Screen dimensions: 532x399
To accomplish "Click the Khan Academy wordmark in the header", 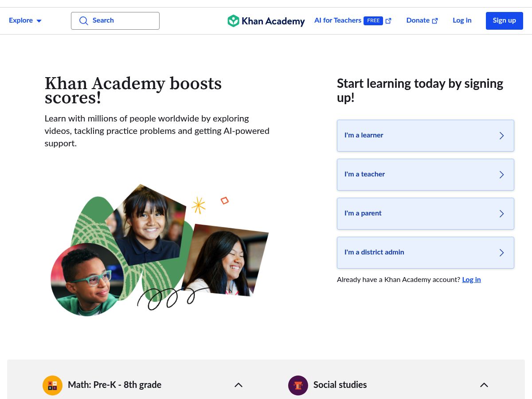I will click(x=273, y=21).
